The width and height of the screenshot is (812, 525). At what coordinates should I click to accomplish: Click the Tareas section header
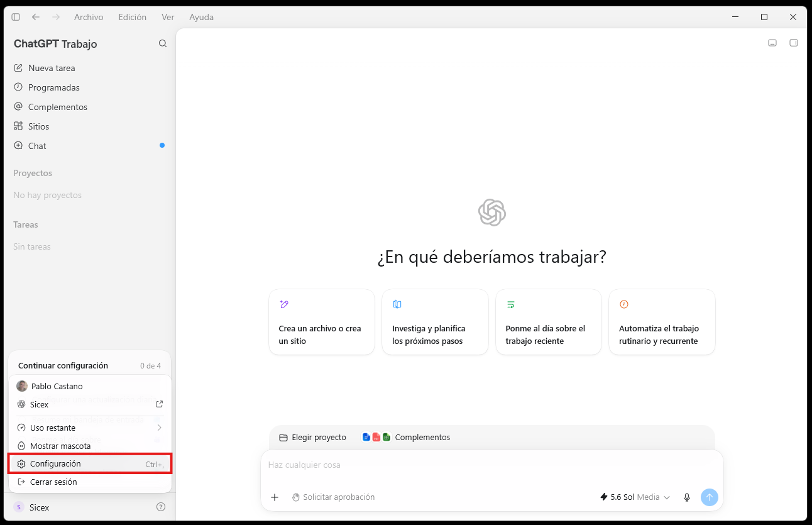[x=26, y=224]
